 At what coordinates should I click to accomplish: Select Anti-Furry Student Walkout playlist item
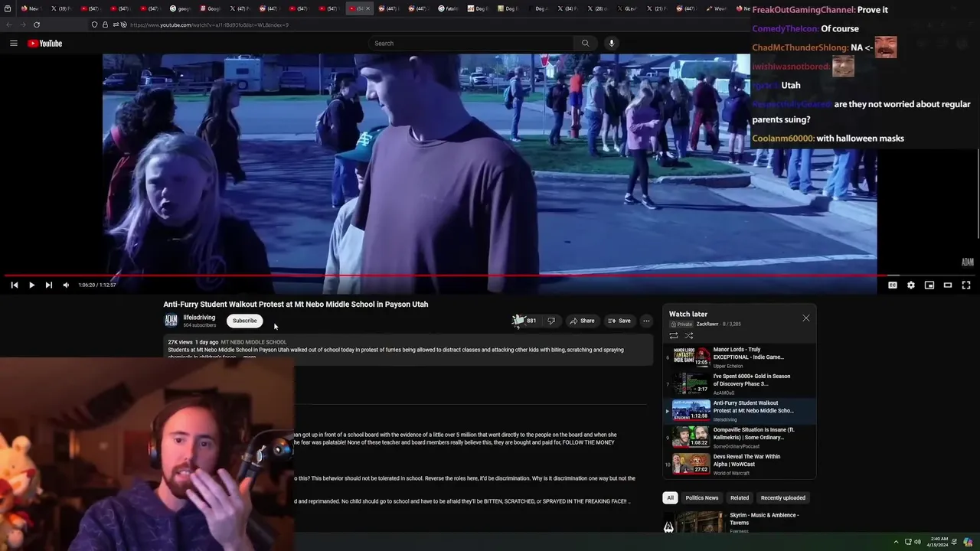click(x=739, y=411)
